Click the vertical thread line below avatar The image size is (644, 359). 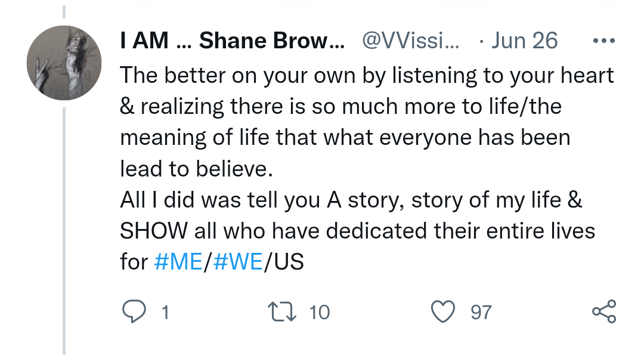[x=64, y=227]
